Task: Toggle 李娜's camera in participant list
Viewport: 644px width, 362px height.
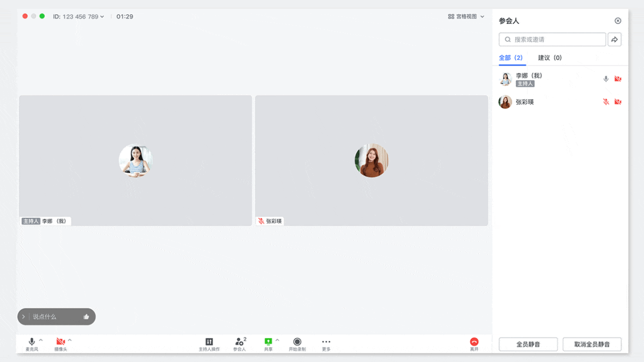Action: 617,79
